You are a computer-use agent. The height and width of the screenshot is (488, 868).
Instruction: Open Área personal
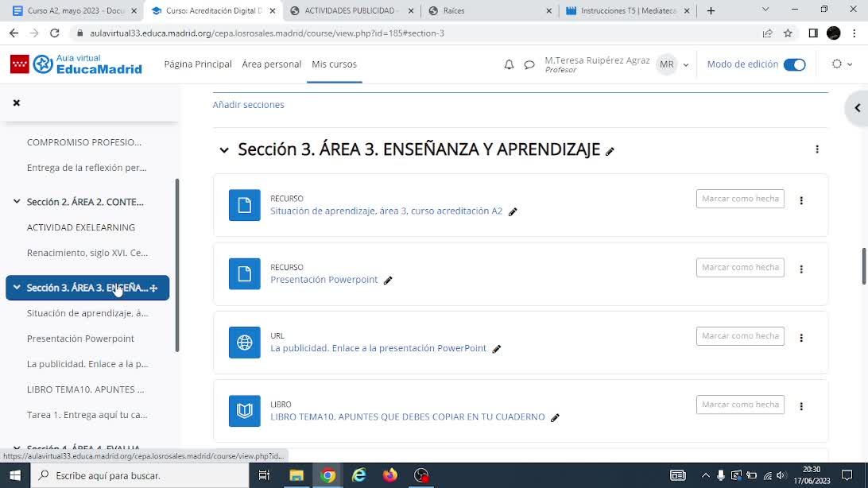click(x=271, y=64)
